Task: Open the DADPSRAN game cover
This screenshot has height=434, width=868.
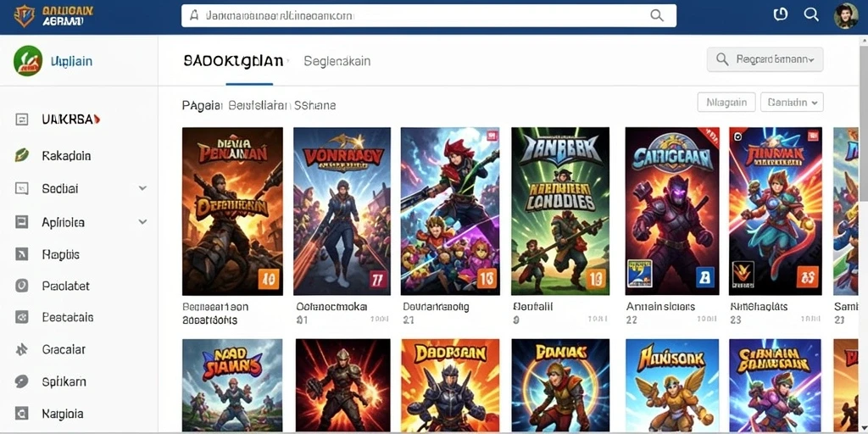Action: (450, 386)
